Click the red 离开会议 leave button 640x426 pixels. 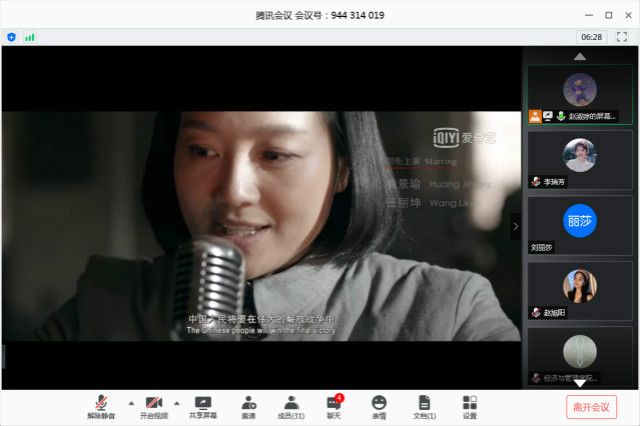click(591, 407)
